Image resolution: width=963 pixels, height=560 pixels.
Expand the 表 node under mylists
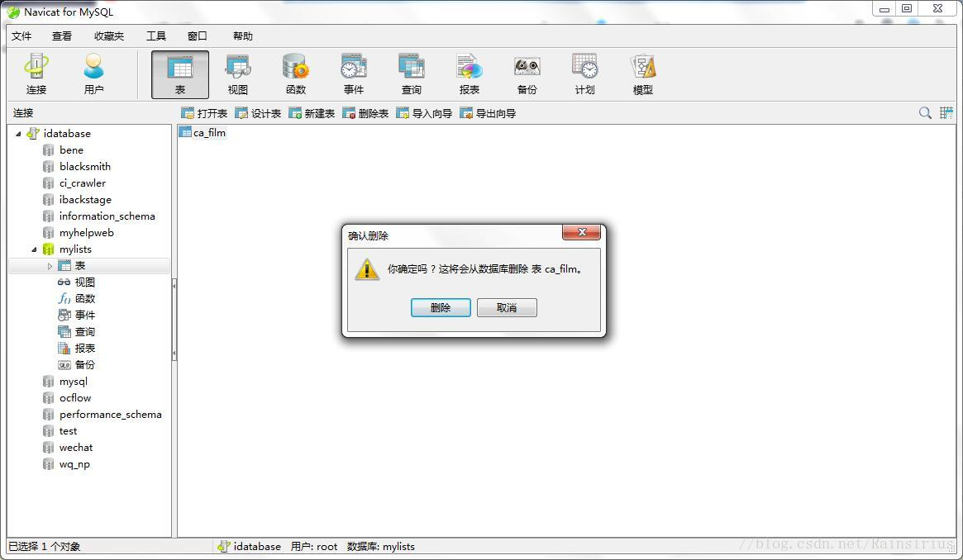tap(50, 266)
